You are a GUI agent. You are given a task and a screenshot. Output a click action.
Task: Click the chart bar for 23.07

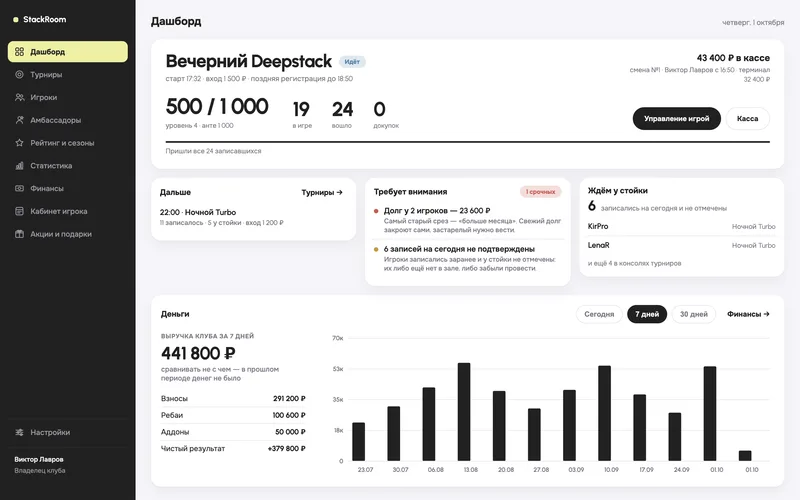pyautogui.click(x=359, y=442)
